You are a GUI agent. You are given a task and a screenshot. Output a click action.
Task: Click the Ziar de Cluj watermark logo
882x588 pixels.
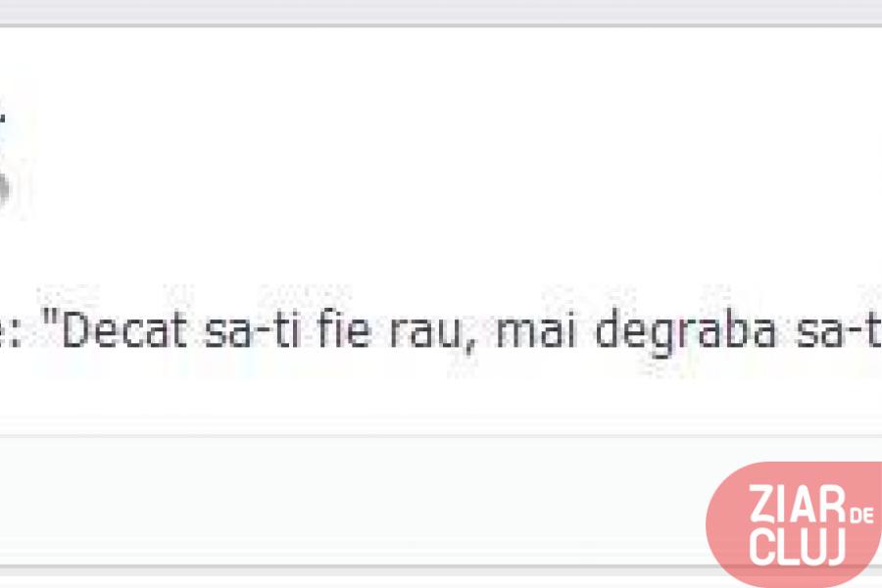[x=794, y=524]
